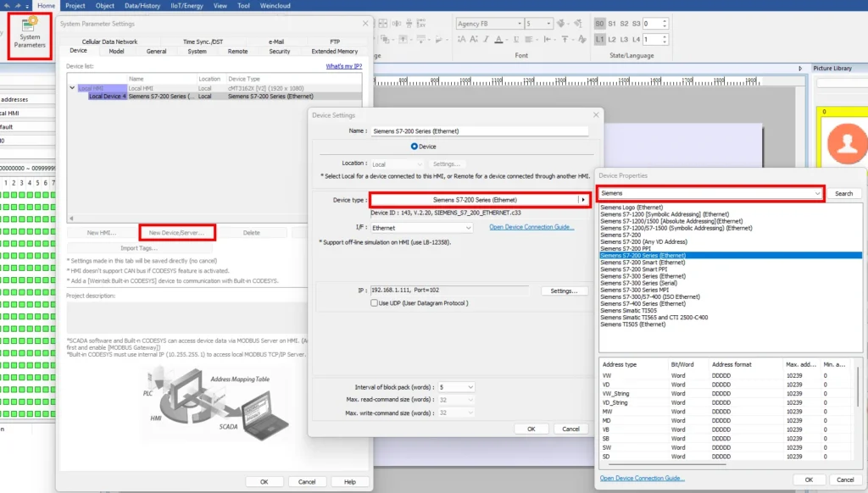The width and height of the screenshot is (868, 493).
Task: Select Siemens S7-300 Series (Ethernet) in list
Action: [x=643, y=276]
